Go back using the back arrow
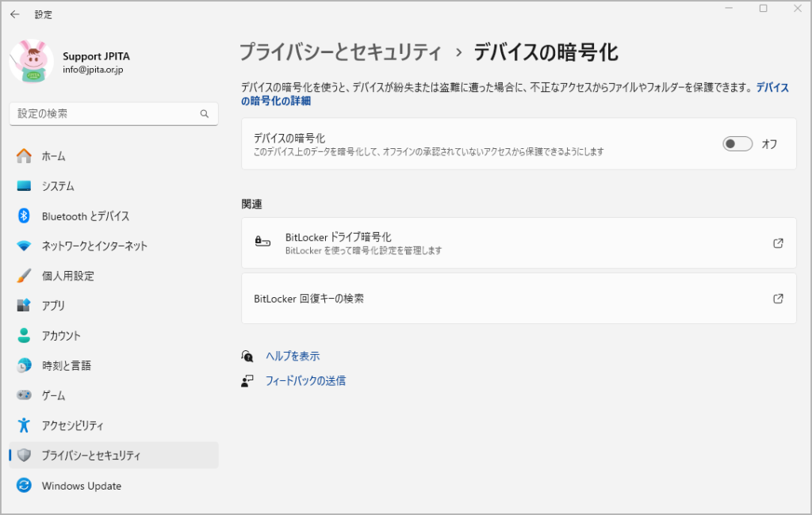This screenshot has width=812, height=515. (x=14, y=14)
